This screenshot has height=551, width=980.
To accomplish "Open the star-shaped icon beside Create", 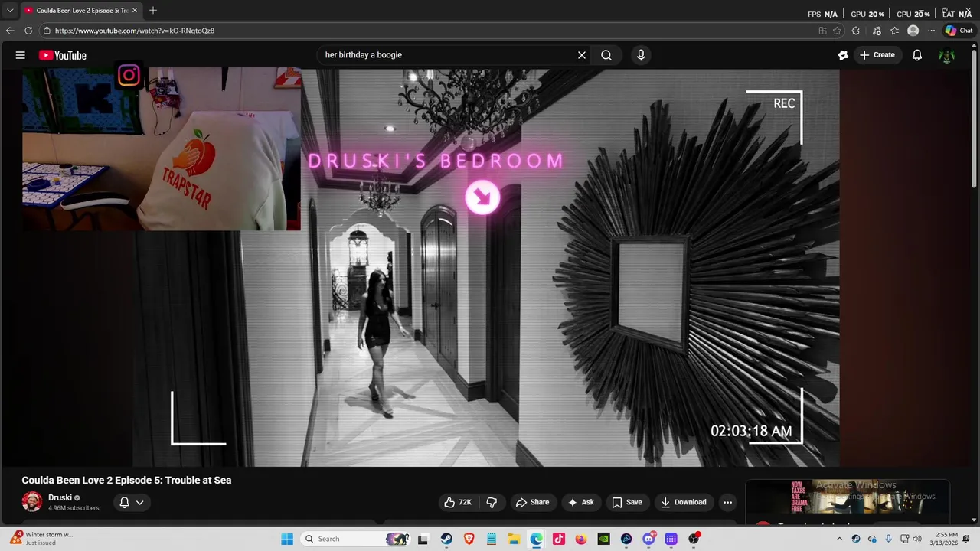I will point(843,55).
